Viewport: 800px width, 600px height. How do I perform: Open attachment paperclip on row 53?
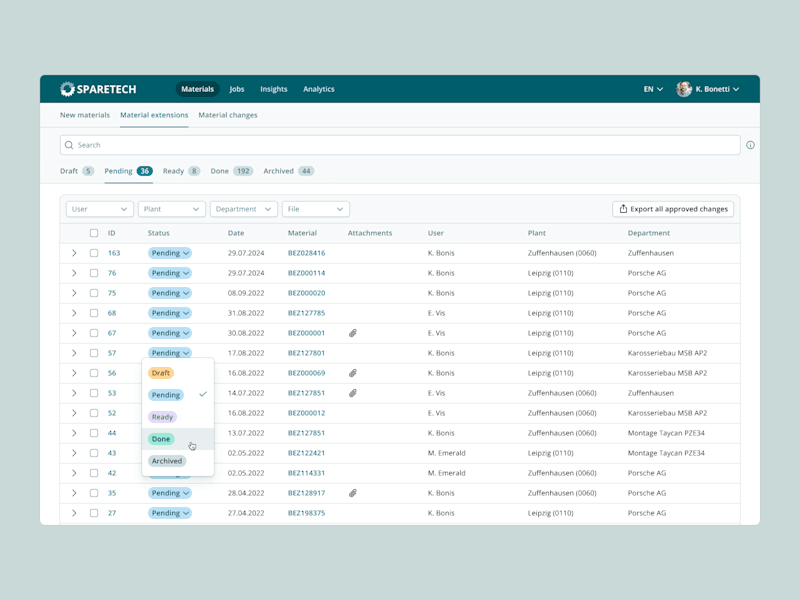pyautogui.click(x=353, y=393)
